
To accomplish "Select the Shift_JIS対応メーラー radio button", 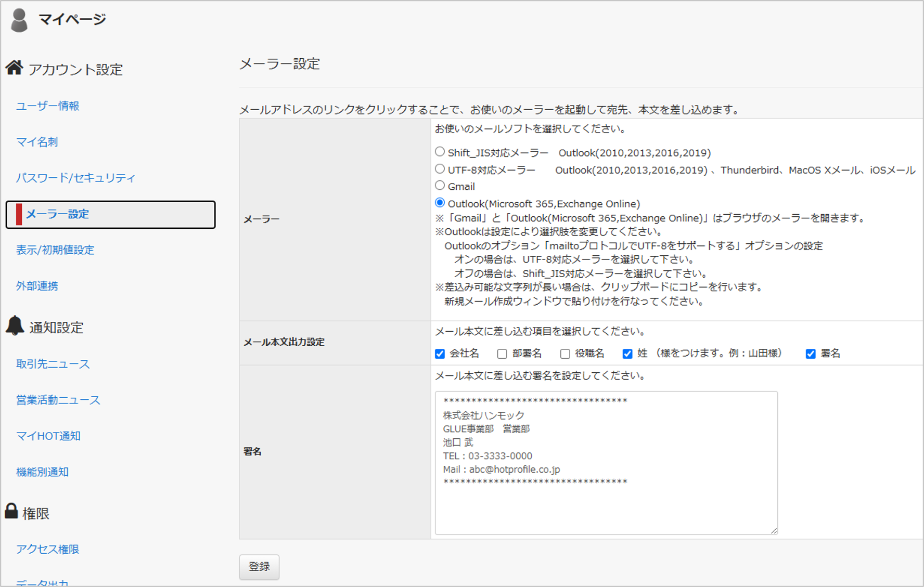I will click(x=440, y=152).
